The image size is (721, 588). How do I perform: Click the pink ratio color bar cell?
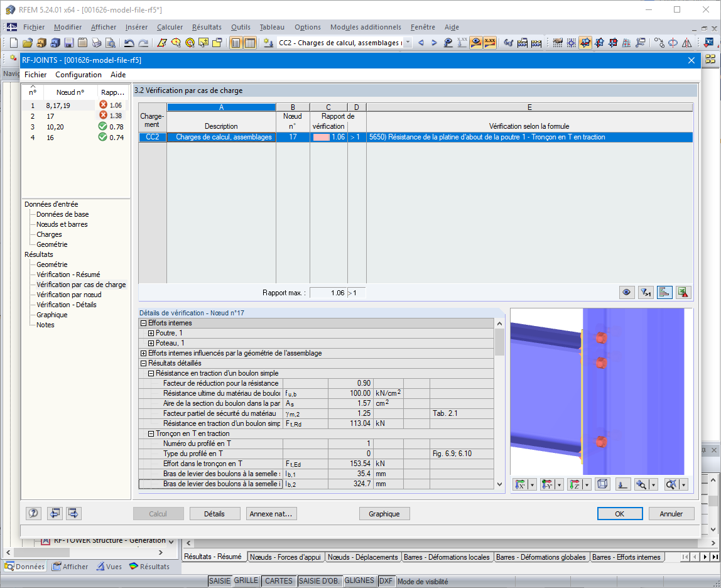pyautogui.click(x=321, y=137)
